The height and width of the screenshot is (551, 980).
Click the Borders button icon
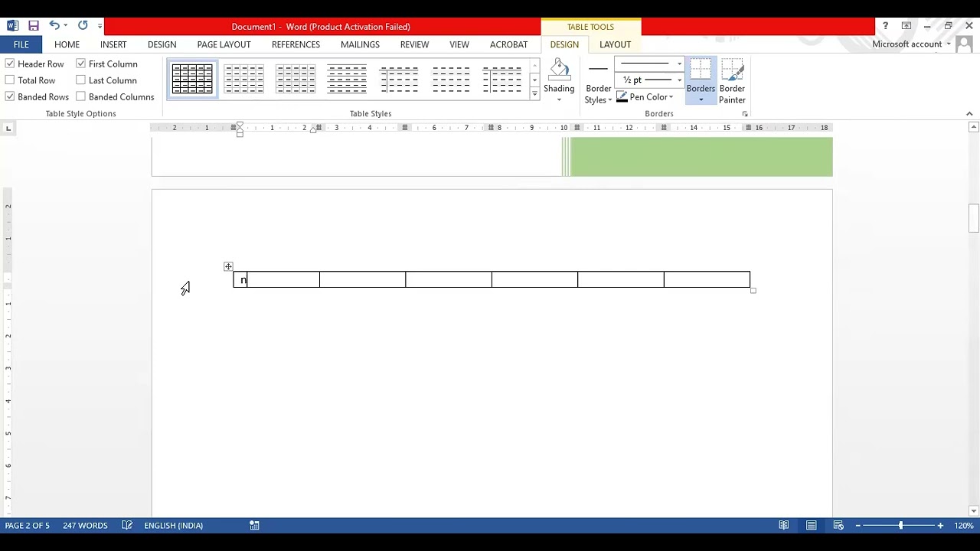click(701, 71)
